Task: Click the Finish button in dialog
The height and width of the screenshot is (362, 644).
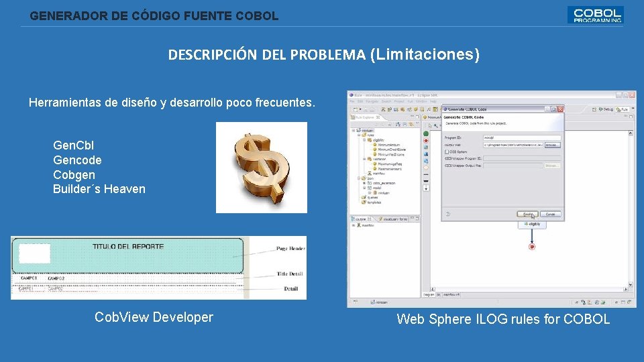Action: tap(527, 215)
